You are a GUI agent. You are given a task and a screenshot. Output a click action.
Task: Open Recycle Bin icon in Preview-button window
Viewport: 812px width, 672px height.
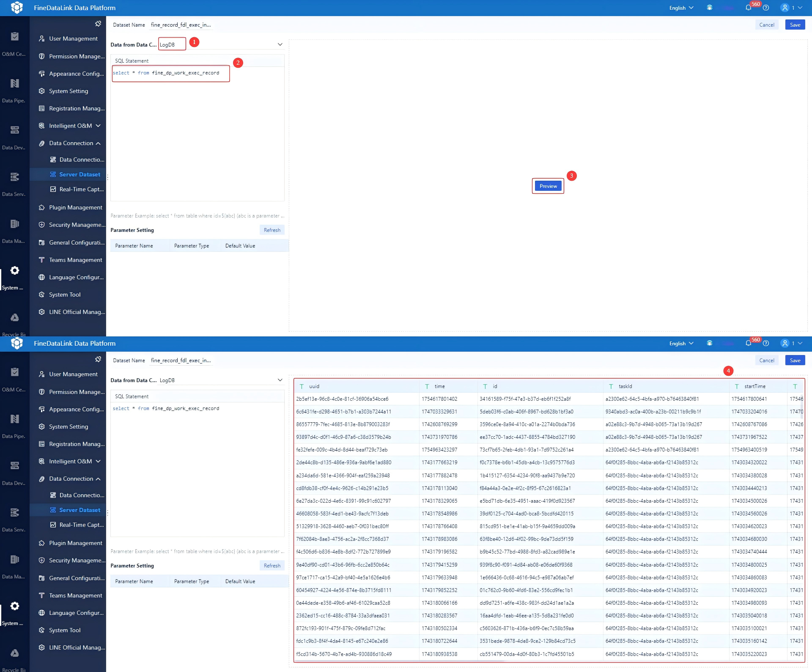[14, 317]
